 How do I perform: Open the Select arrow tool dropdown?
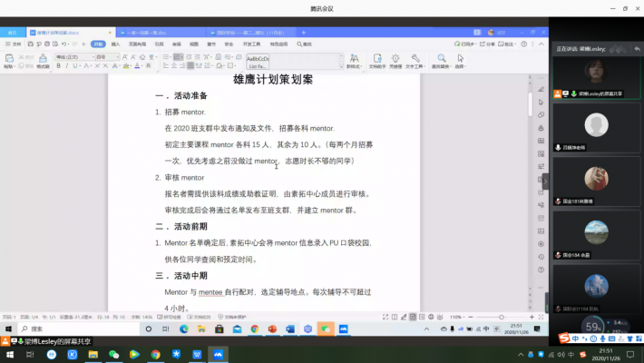point(461,61)
